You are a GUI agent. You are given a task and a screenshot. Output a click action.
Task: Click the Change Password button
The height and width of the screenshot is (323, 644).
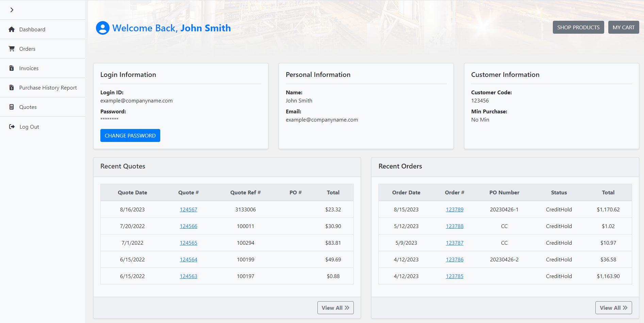pos(130,135)
